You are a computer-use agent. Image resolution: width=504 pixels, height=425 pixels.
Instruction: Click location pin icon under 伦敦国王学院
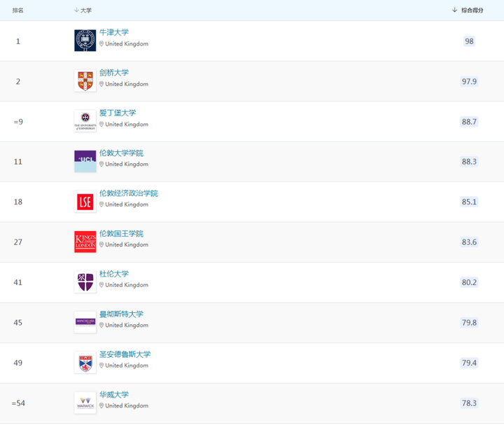coord(101,244)
